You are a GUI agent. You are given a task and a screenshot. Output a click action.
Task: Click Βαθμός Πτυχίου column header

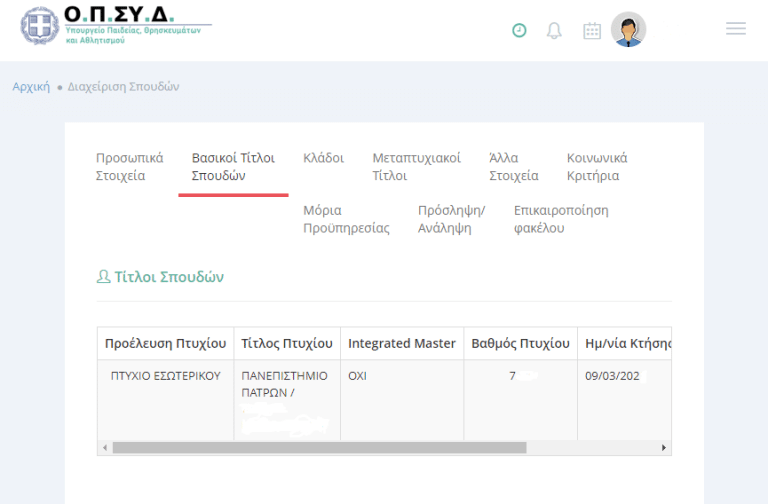(x=520, y=343)
